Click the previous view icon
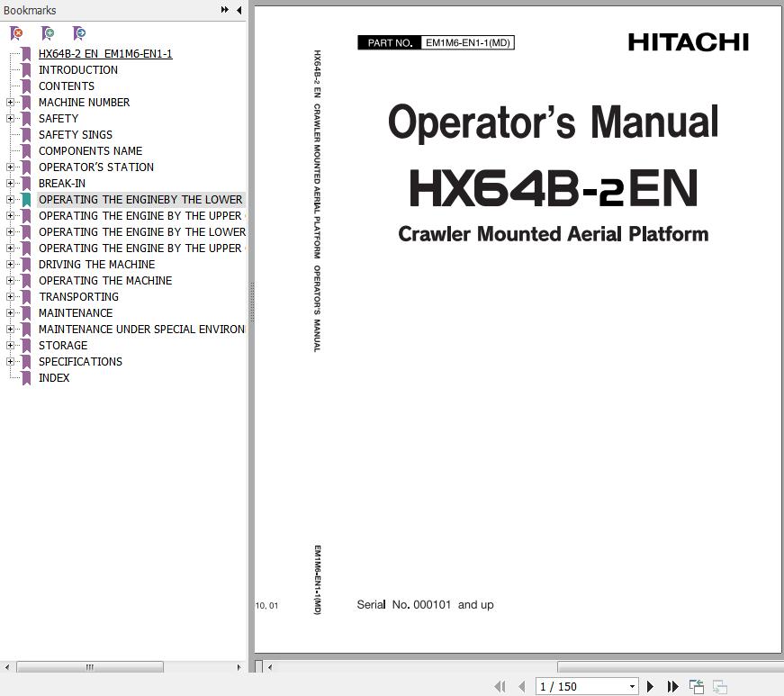 697,686
